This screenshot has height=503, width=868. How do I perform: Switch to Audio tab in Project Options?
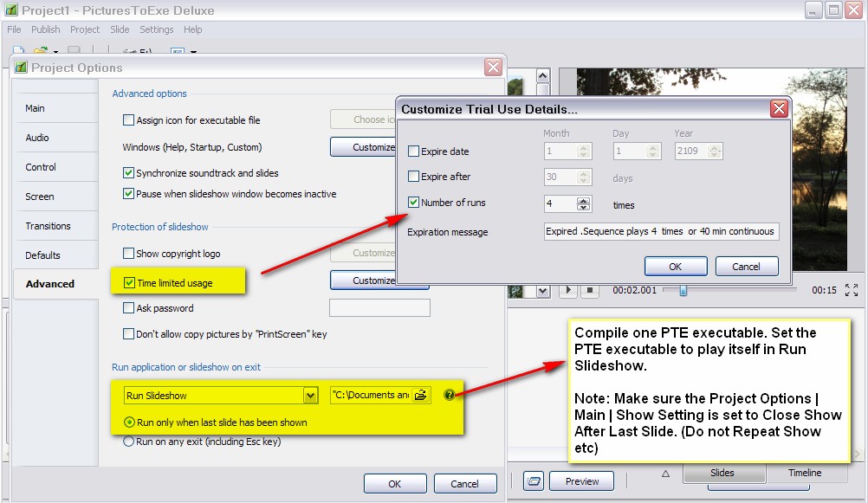click(x=55, y=138)
